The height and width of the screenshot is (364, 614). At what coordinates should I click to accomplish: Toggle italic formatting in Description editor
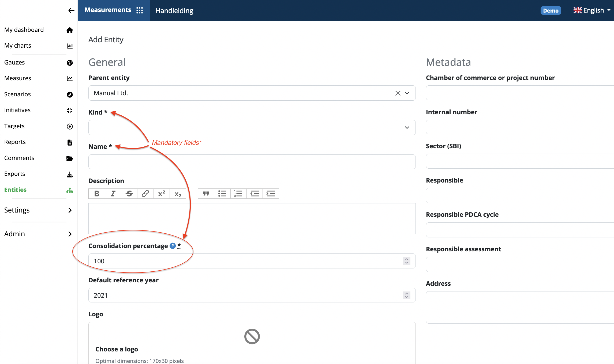[x=112, y=193]
